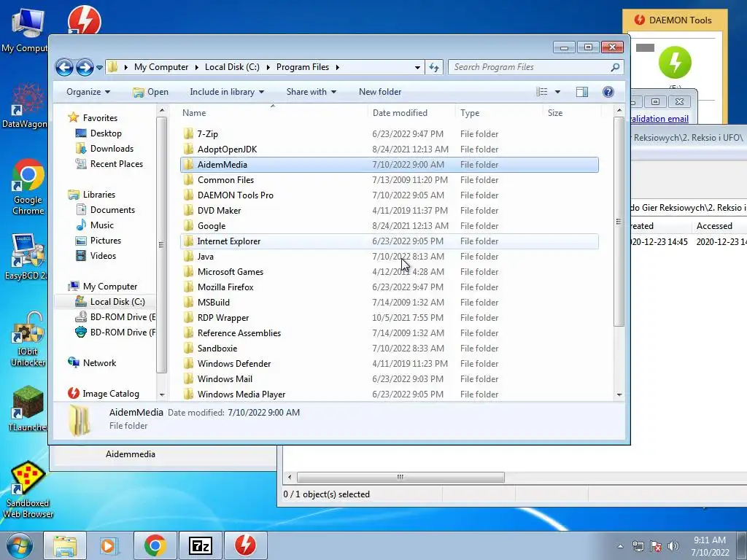
Task: Select the DAEMON Tools Pro folder
Action: click(x=390, y=195)
